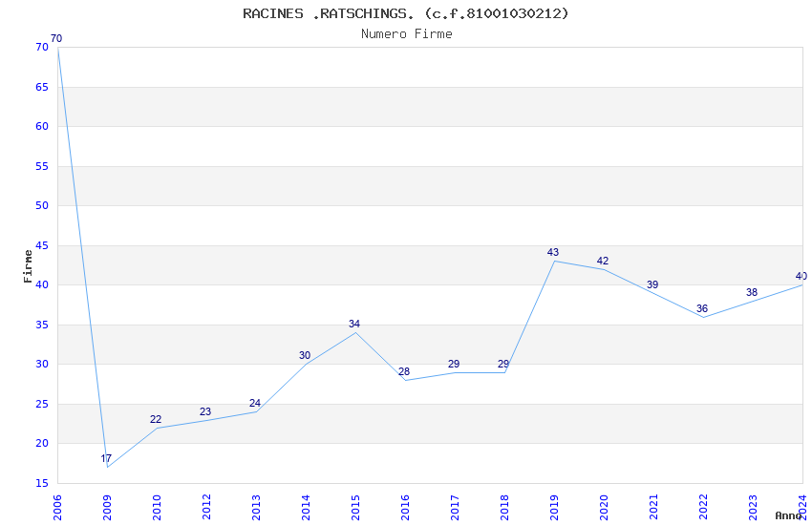
Task: Click the data label 34 for 2015
Action: (x=354, y=325)
